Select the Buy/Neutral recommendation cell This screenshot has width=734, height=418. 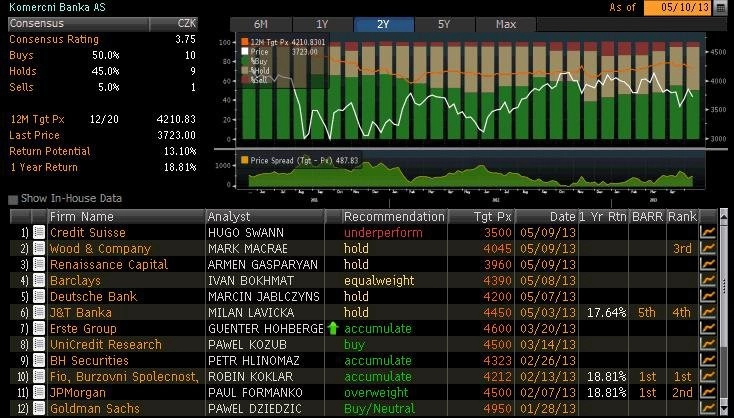[x=380, y=408]
